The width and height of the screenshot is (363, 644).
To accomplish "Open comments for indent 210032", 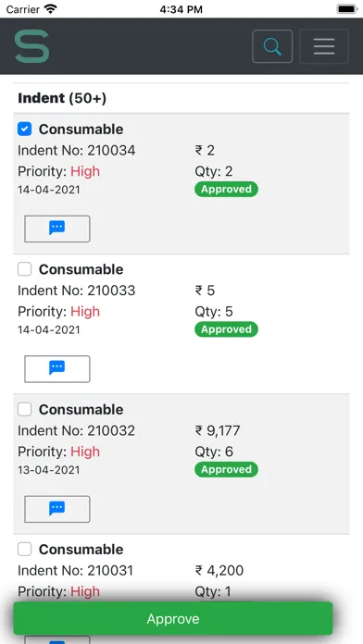I will click(x=57, y=509).
